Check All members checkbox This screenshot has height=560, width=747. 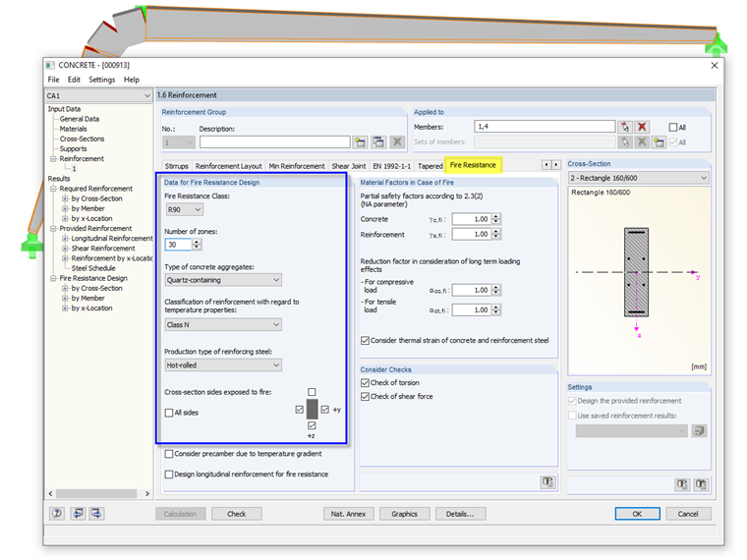(672, 127)
